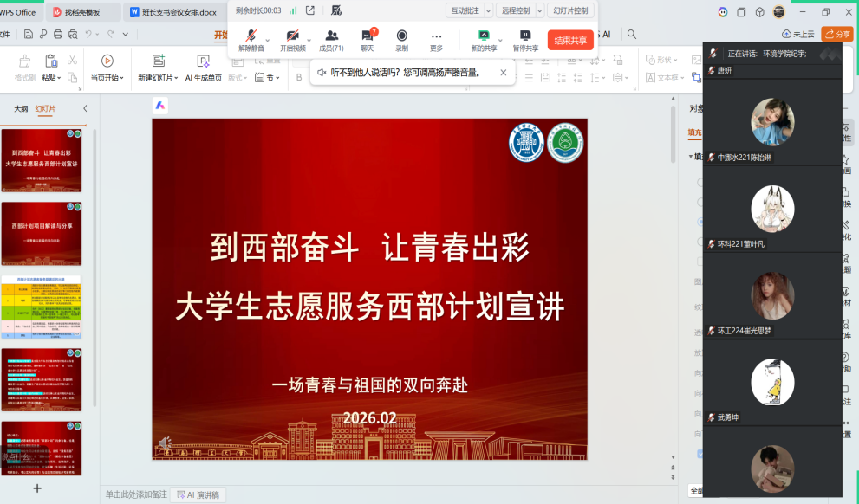
Task: Start slideshow with 当页开始 play icon
Action: click(107, 61)
